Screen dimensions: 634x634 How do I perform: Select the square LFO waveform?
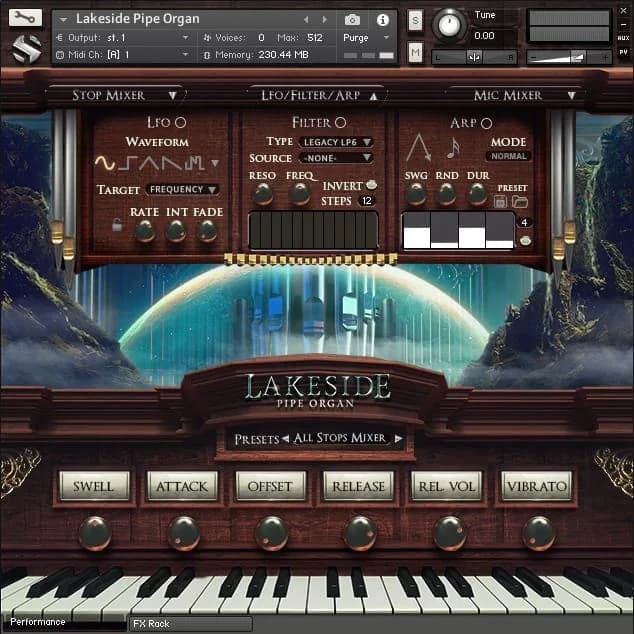(x=128, y=163)
